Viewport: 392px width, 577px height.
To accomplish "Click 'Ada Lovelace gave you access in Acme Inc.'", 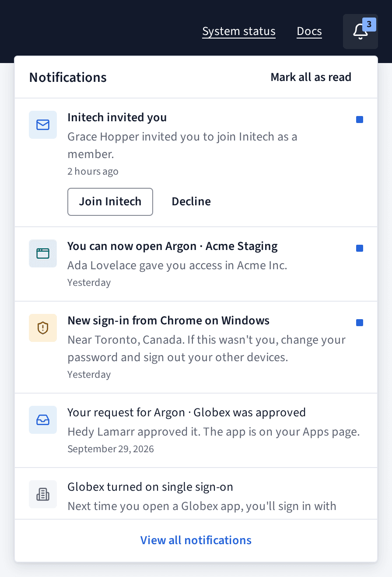I will (x=177, y=265).
